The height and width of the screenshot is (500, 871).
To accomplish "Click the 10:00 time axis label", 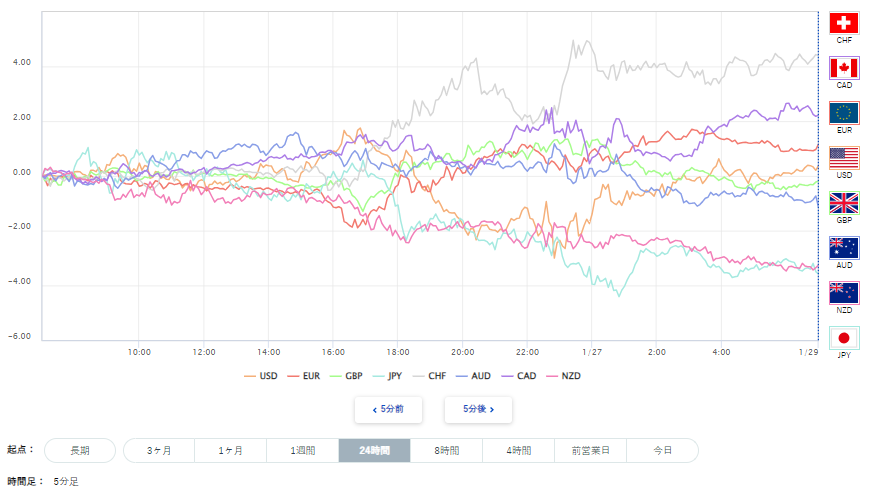I will 139,352.
